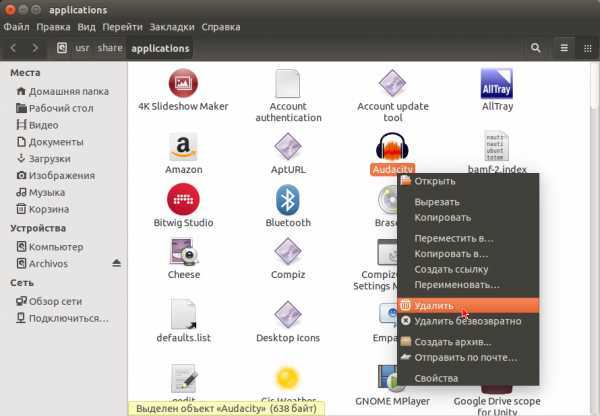Viewport: 600px width, 416px height.
Task: Select the Account authentication file icon
Action: coord(288,83)
